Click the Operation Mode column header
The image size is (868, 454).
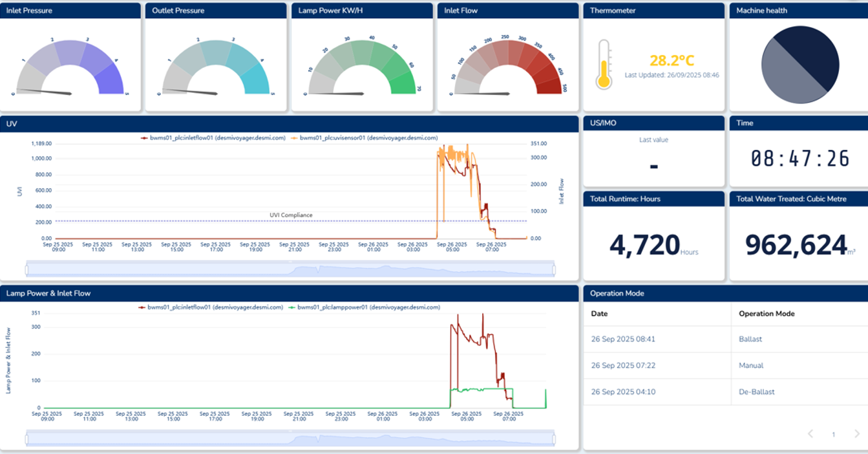tap(767, 314)
